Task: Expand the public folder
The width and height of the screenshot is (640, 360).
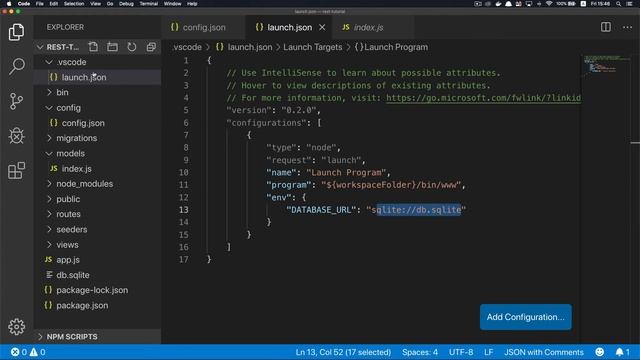Action: pos(49,199)
